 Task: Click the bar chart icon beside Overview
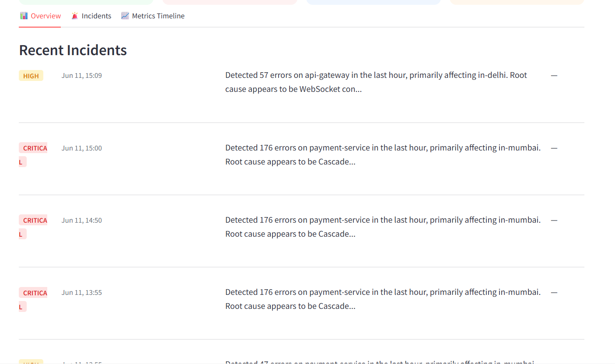24,16
